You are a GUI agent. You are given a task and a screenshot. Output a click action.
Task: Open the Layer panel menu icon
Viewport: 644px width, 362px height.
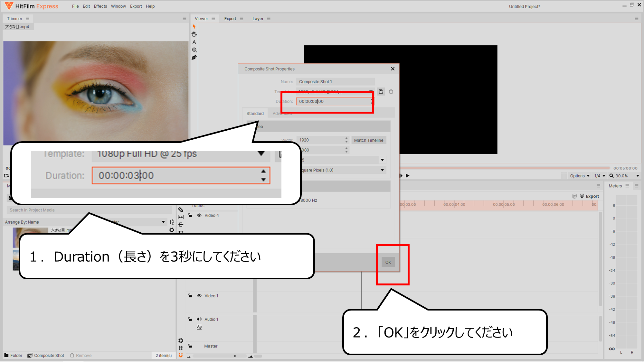269,19
